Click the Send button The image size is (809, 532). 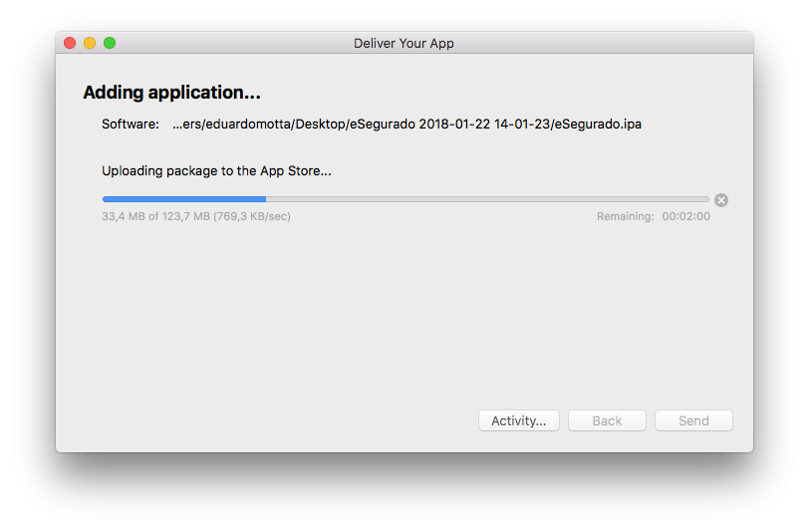point(693,420)
